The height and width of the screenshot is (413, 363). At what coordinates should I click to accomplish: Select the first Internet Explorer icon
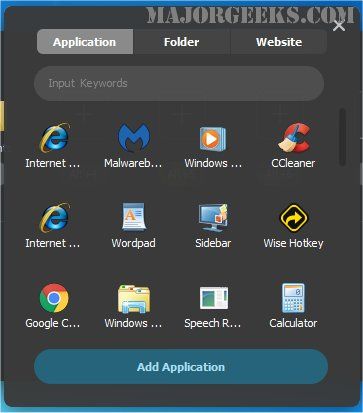[55, 138]
